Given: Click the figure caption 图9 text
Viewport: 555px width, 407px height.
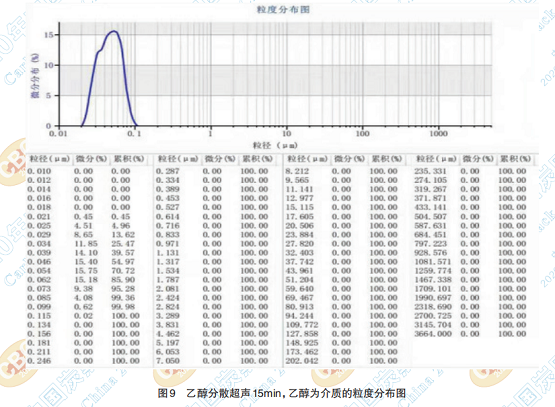Looking at the screenshot, I should 166,393.
